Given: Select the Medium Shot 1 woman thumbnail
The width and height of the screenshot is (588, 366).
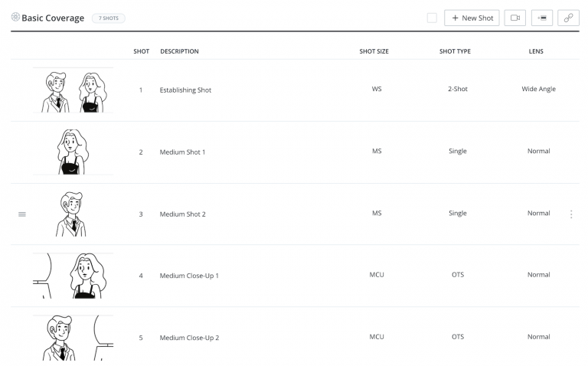Looking at the screenshot, I should [73, 152].
